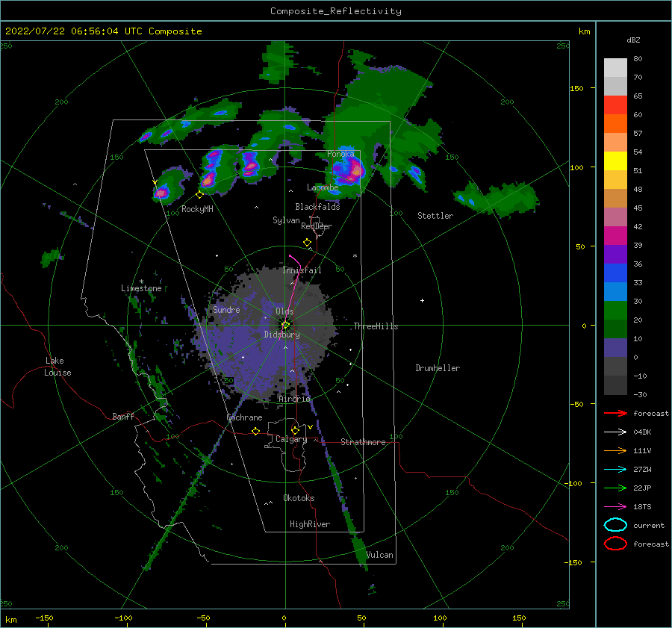Click the Composite_Reflectivity title text

click(335, 11)
